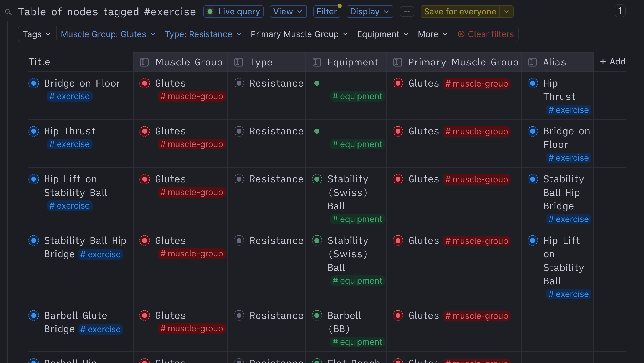Open the Equipment filter menu

[383, 34]
